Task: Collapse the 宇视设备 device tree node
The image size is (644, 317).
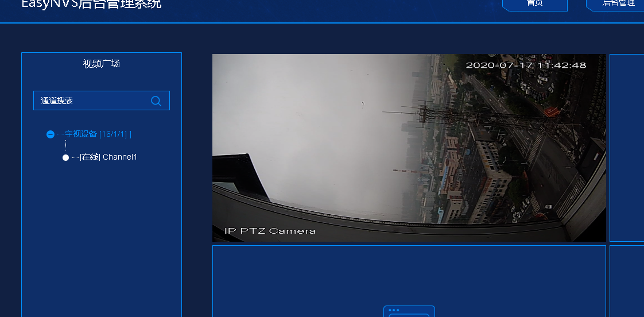Action: (x=50, y=134)
